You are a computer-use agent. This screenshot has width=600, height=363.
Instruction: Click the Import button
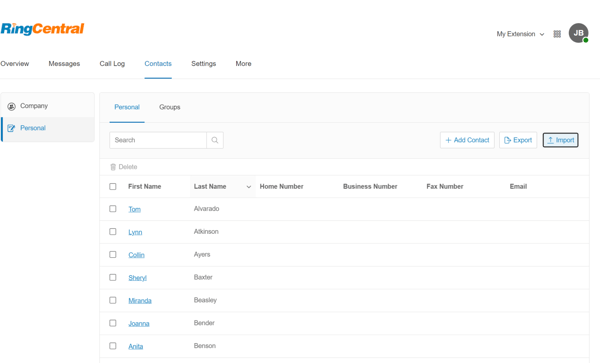[561, 140]
